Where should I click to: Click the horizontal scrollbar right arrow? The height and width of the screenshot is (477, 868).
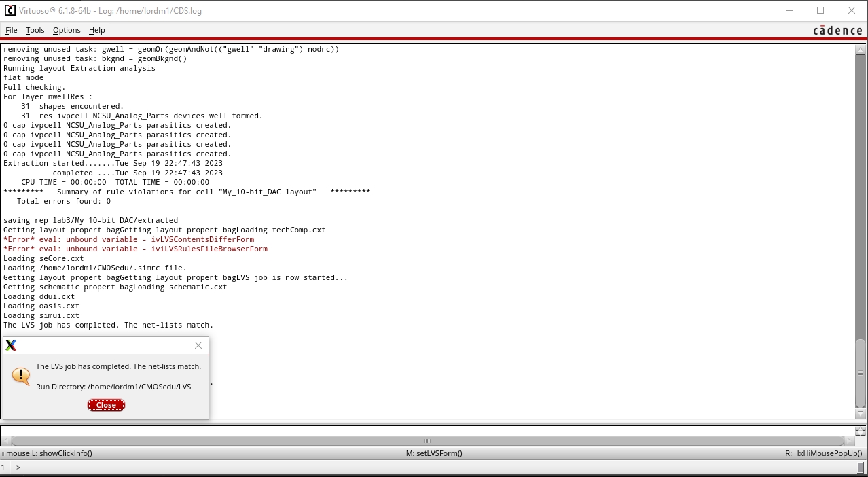click(x=849, y=441)
